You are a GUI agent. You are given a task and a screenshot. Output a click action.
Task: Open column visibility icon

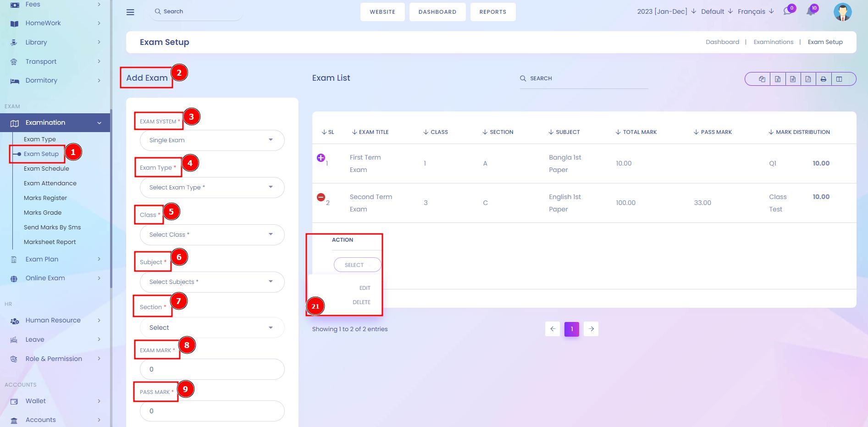(839, 79)
